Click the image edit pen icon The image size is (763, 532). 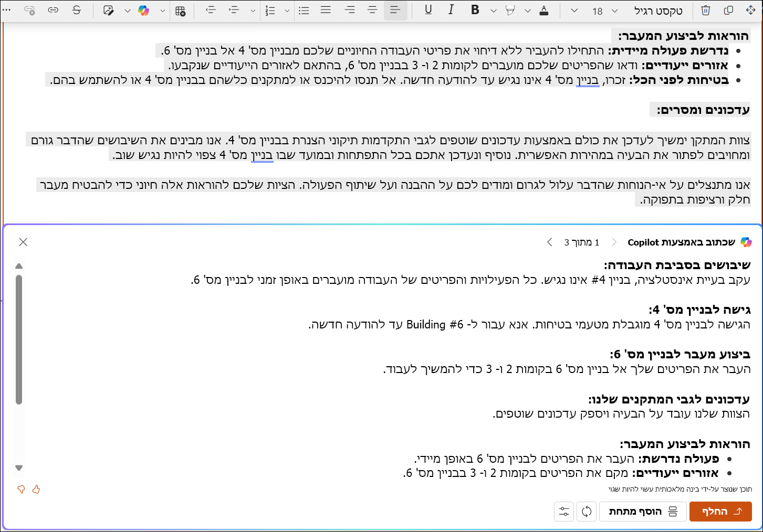[x=108, y=10]
